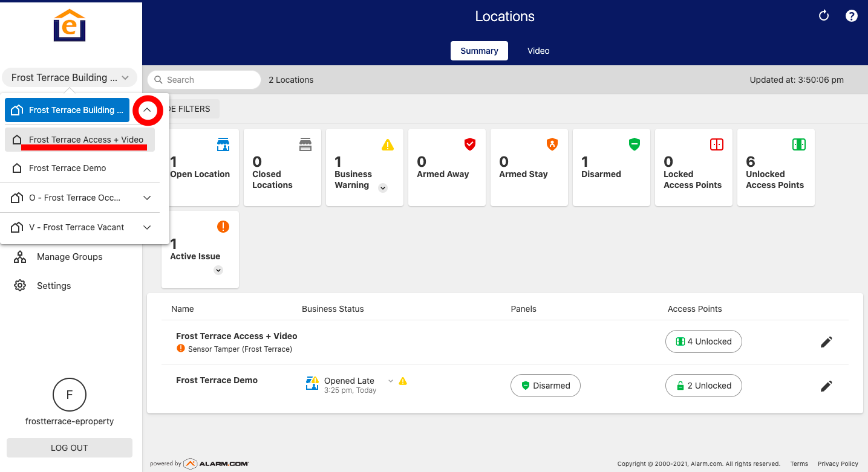
Task: Switch to the Summary tab
Action: tap(479, 51)
